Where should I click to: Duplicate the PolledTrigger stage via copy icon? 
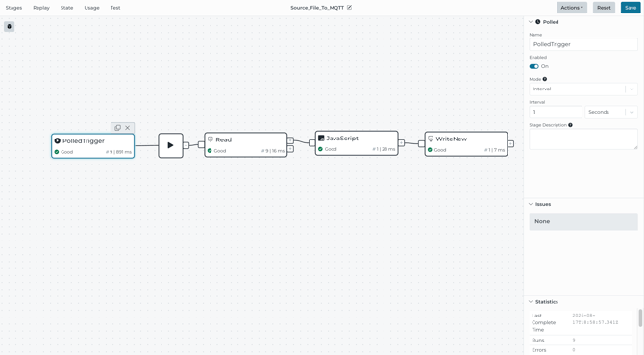tap(117, 128)
